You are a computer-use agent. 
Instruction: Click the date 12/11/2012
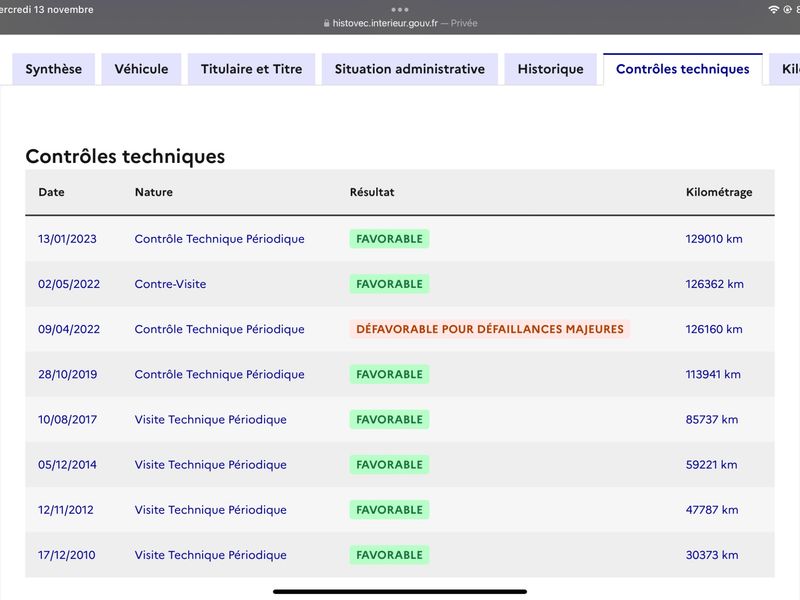coord(66,510)
